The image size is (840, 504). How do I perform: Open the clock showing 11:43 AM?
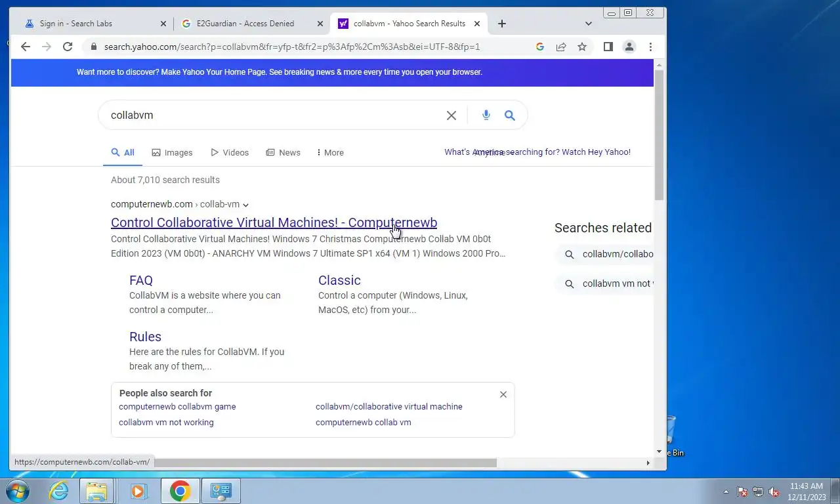click(806, 492)
